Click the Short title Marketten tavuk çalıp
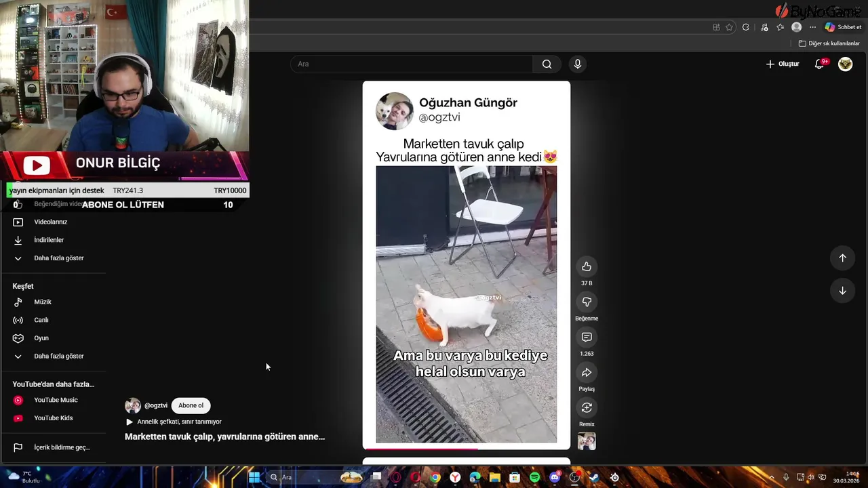The width and height of the screenshot is (868, 488). [x=224, y=436]
